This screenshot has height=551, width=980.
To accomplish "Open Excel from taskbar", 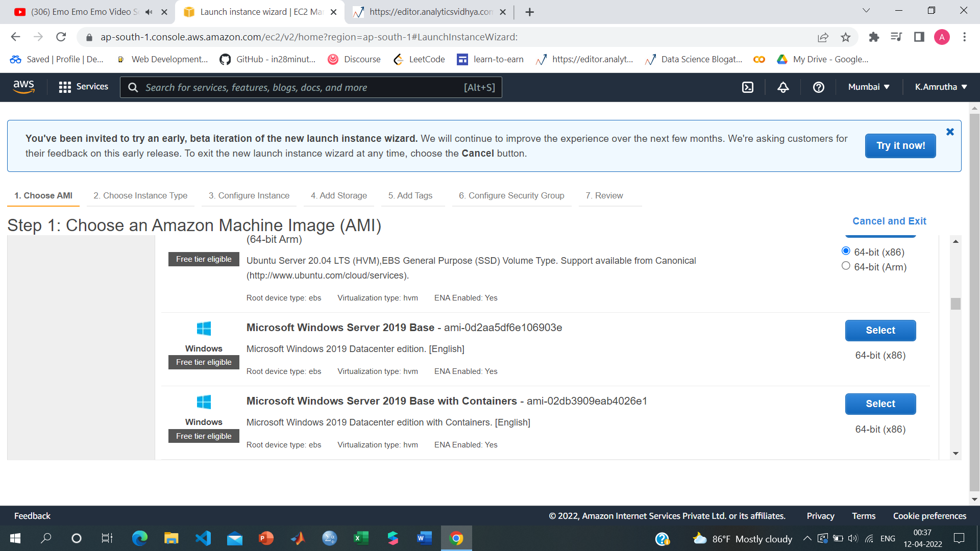I will [x=361, y=538].
